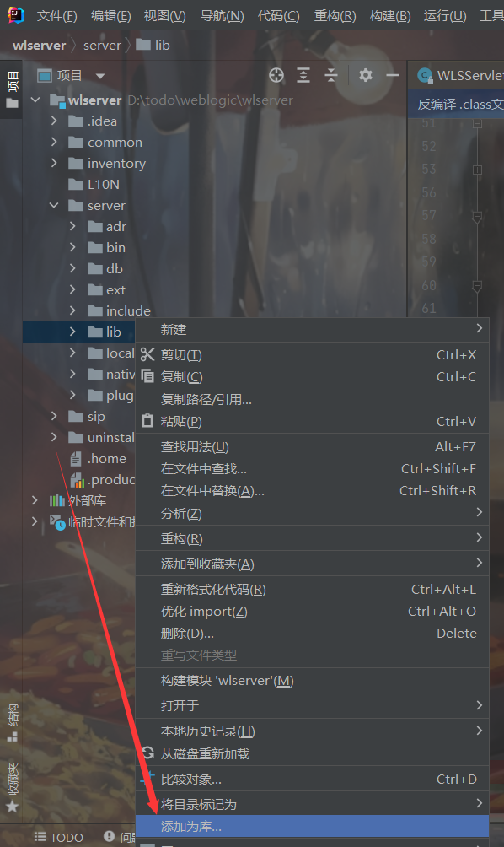Hide the project panel with minus icon

393,76
